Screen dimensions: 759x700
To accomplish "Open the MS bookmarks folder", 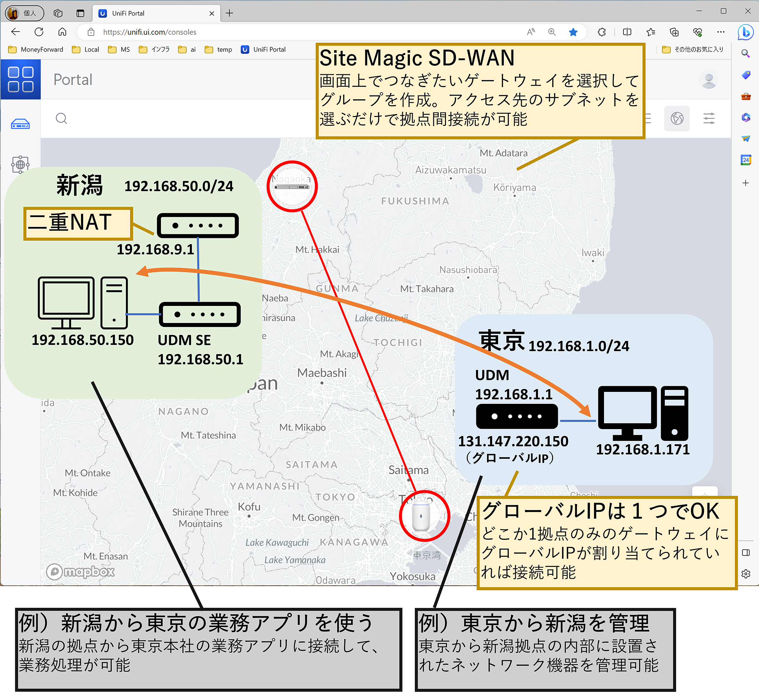I will pos(119,50).
